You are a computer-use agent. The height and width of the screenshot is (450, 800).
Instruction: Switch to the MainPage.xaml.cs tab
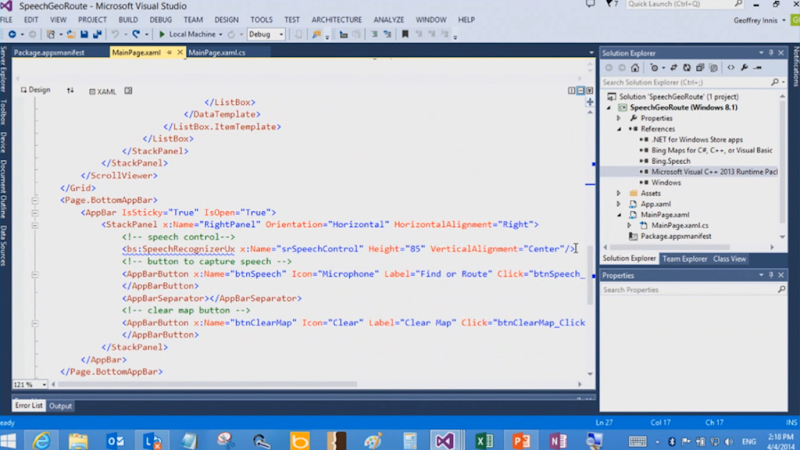point(217,53)
